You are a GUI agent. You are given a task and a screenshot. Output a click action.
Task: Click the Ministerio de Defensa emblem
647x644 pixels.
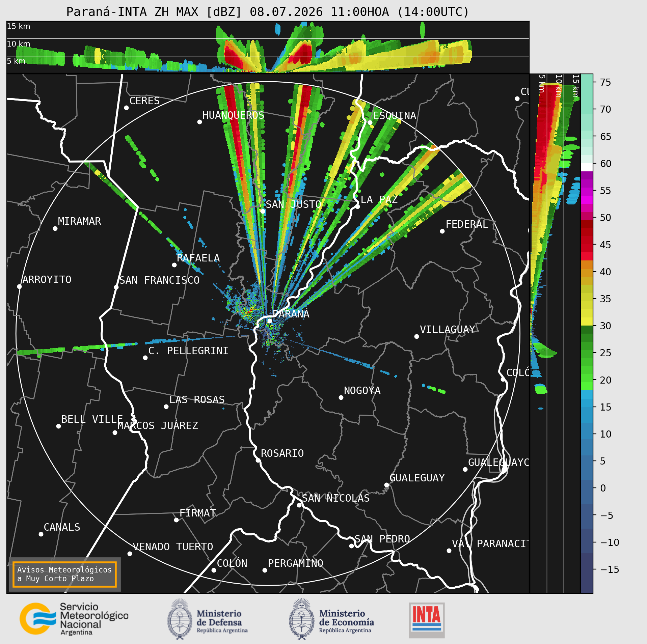coord(180,619)
